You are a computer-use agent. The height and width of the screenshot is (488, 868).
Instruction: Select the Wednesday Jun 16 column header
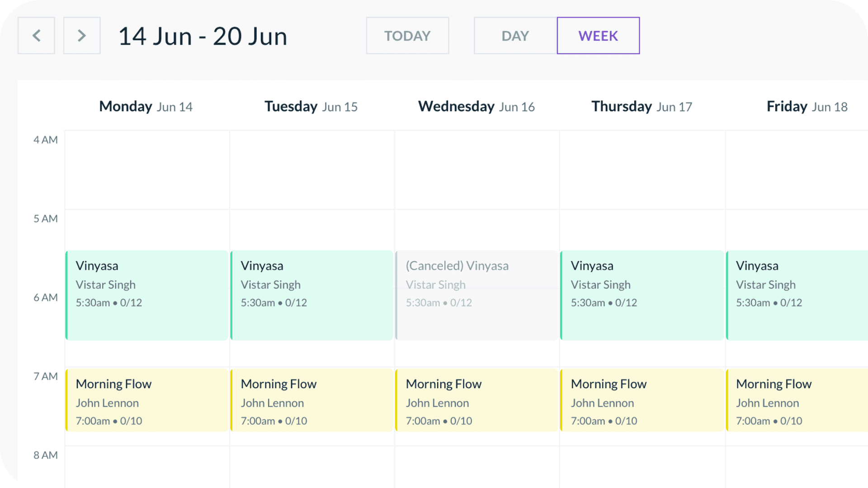point(476,107)
